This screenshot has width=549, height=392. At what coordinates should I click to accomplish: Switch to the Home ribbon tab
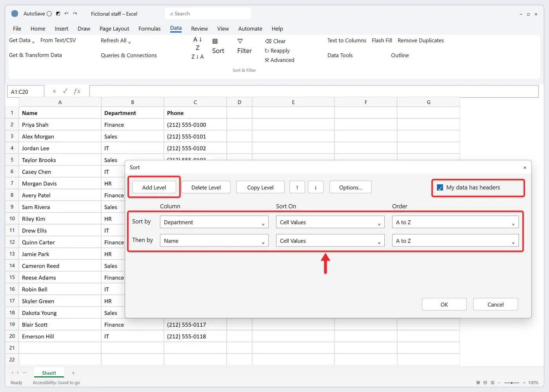point(38,29)
